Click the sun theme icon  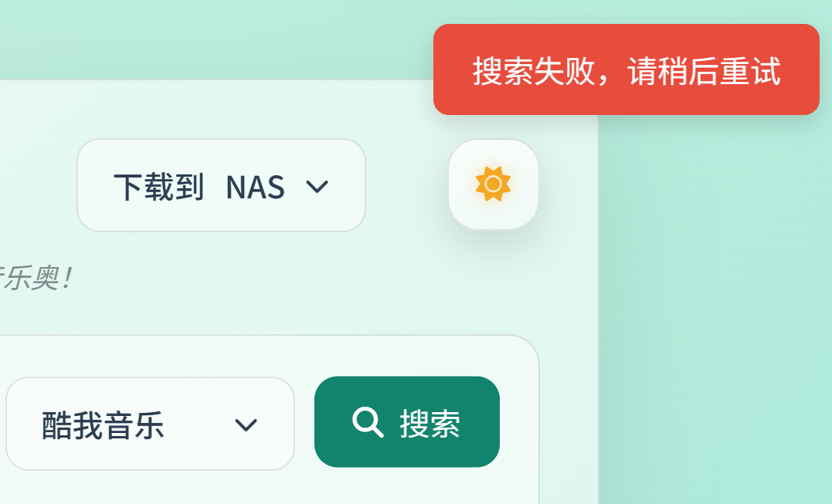tap(493, 184)
